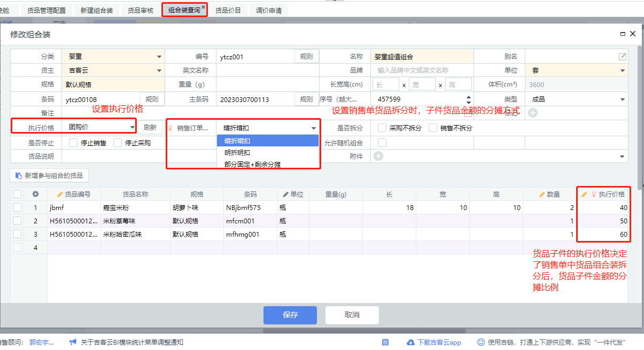Expand the 附件 row dropdown arrow
Image resolution: width=644 pixels, height=350 pixels.
622,157
